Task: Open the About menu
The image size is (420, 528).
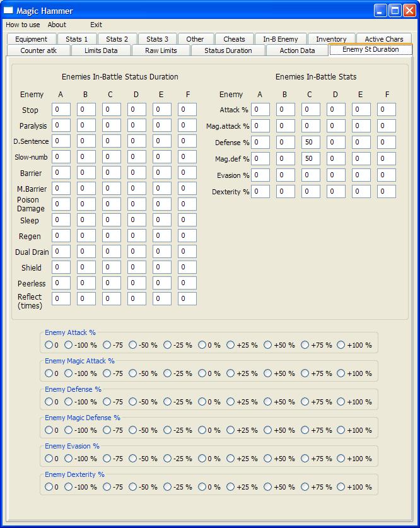Action: [57, 25]
